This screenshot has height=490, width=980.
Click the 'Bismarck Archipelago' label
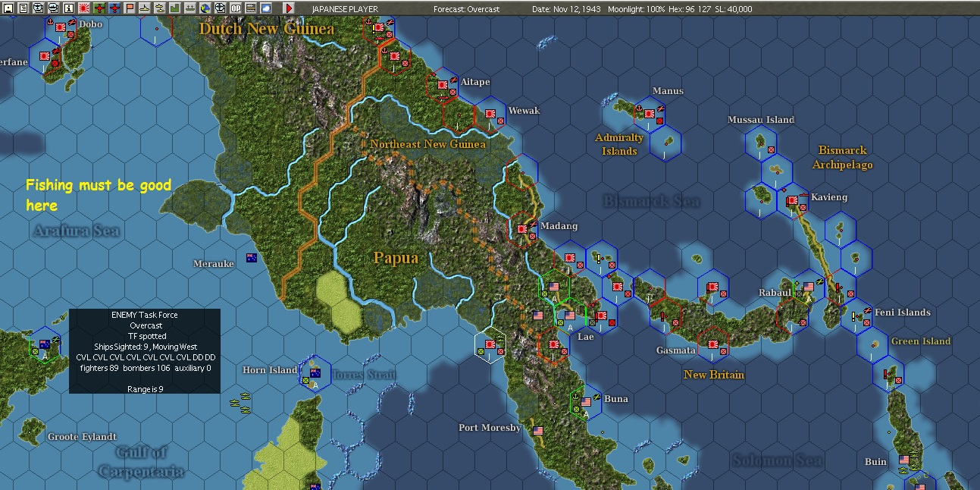coord(842,157)
